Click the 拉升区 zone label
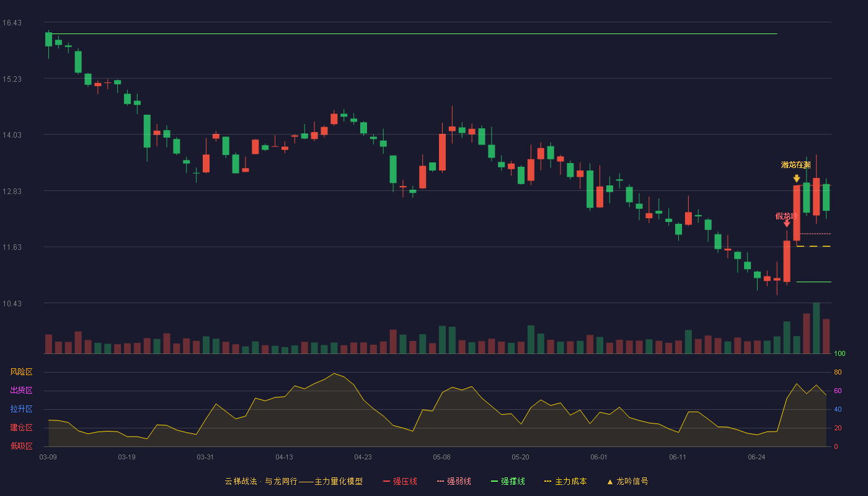The width and height of the screenshot is (868, 496). tap(21, 409)
